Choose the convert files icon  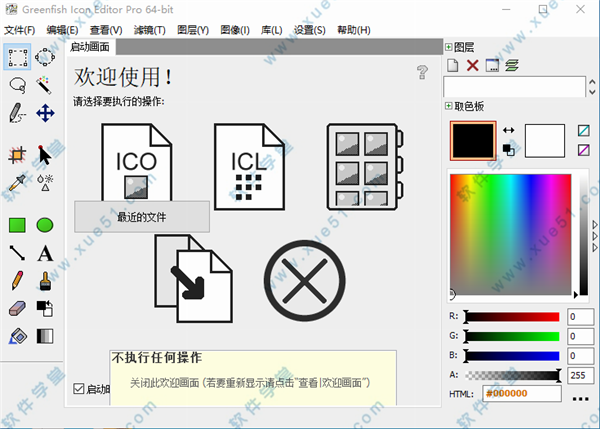point(194,279)
